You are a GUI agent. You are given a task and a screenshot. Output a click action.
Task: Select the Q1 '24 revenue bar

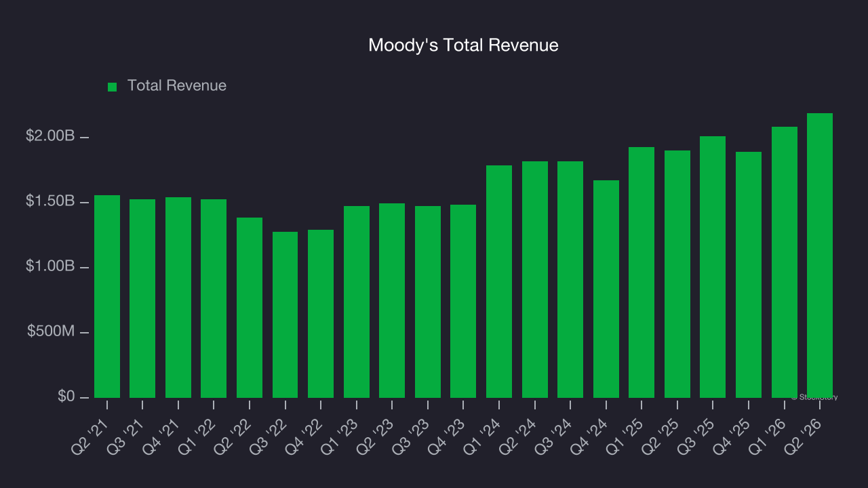(499, 281)
